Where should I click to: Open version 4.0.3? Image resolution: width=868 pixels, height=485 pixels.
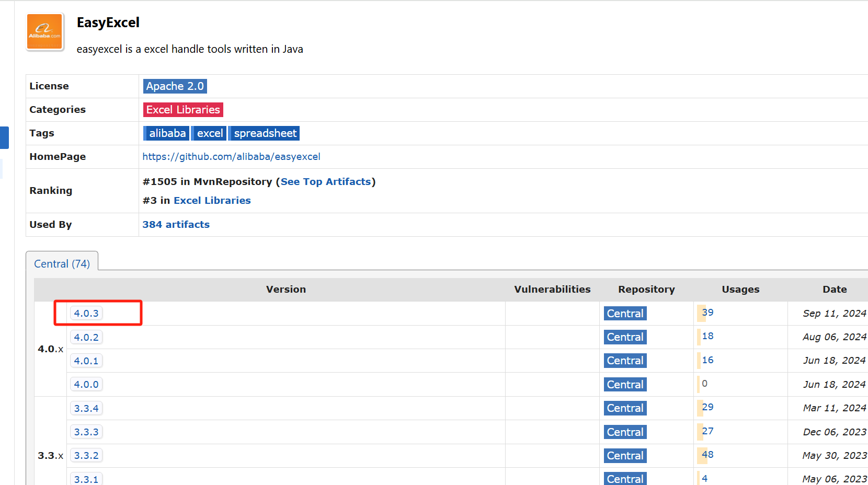click(x=86, y=314)
